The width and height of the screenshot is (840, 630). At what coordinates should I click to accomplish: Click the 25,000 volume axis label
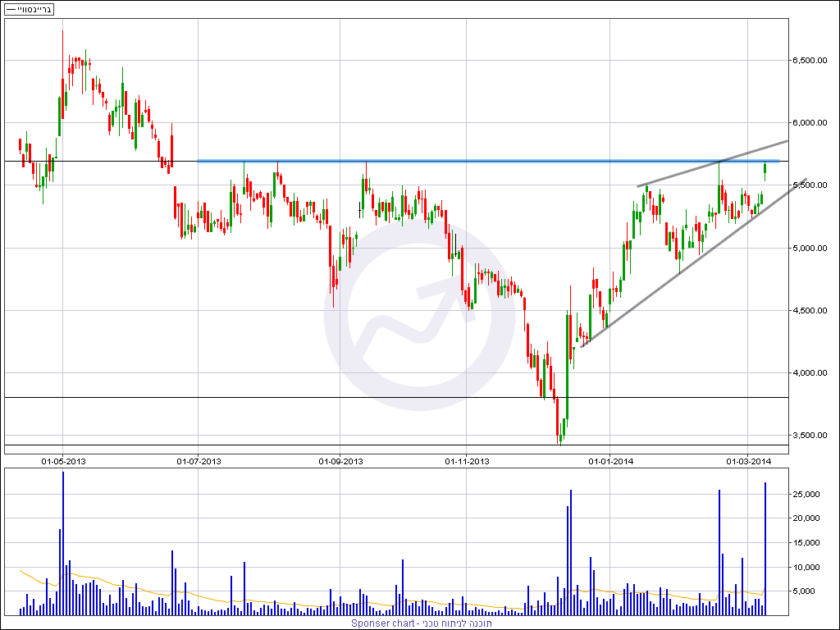coord(807,495)
